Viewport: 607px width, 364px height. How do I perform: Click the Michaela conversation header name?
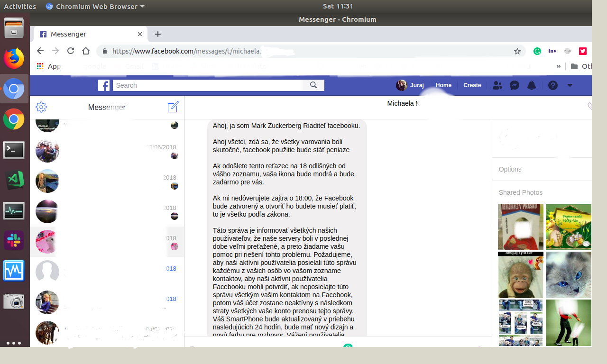[x=403, y=103]
